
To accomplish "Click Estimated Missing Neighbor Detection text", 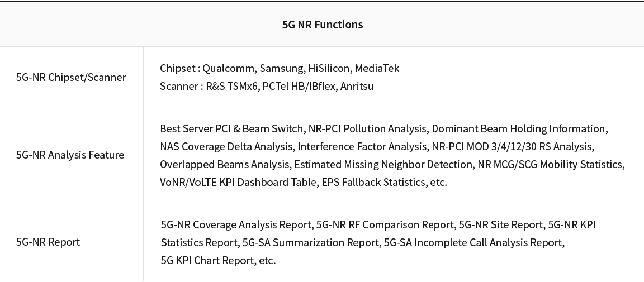I will [383, 164].
